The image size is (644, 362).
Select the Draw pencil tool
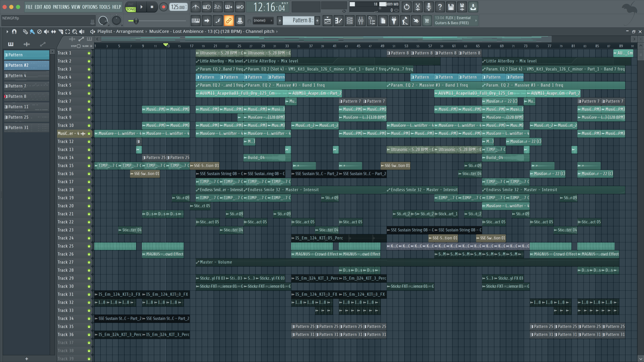(x=25, y=32)
